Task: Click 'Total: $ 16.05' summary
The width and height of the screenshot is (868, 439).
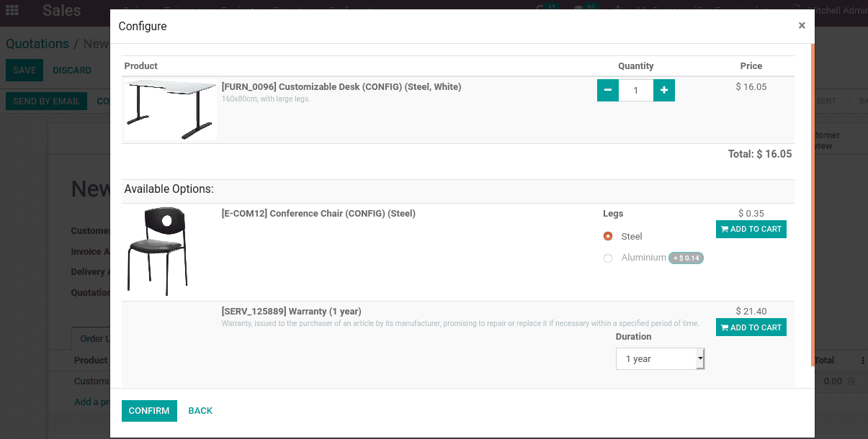Action: [760, 154]
